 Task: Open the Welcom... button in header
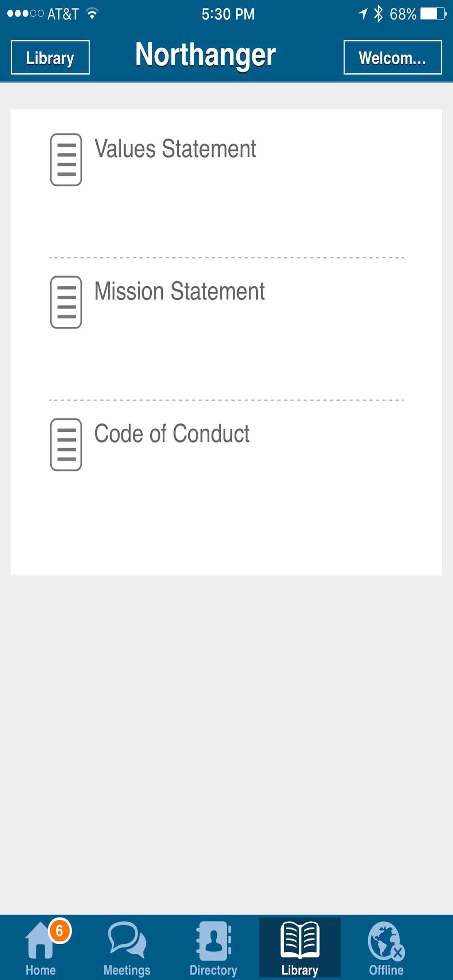(x=392, y=57)
